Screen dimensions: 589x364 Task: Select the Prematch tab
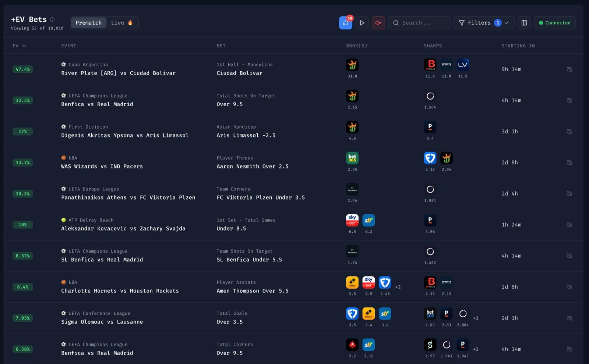(x=88, y=22)
